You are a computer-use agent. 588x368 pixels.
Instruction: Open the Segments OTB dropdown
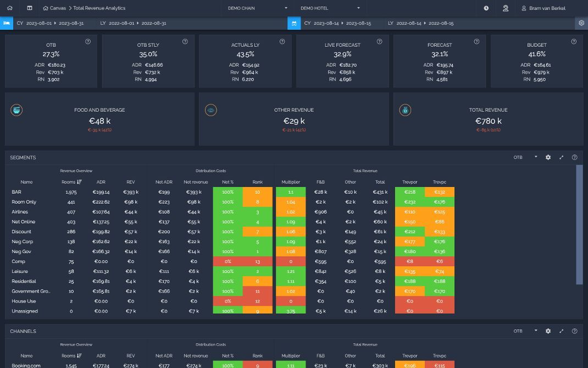(x=525, y=157)
